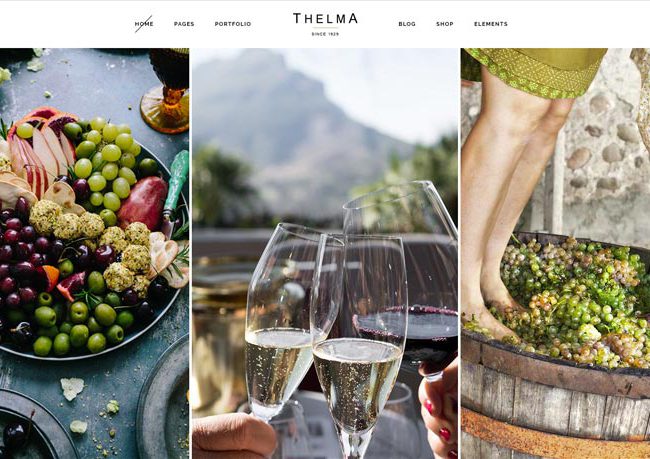Click the green olives on the platter

point(79,323)
